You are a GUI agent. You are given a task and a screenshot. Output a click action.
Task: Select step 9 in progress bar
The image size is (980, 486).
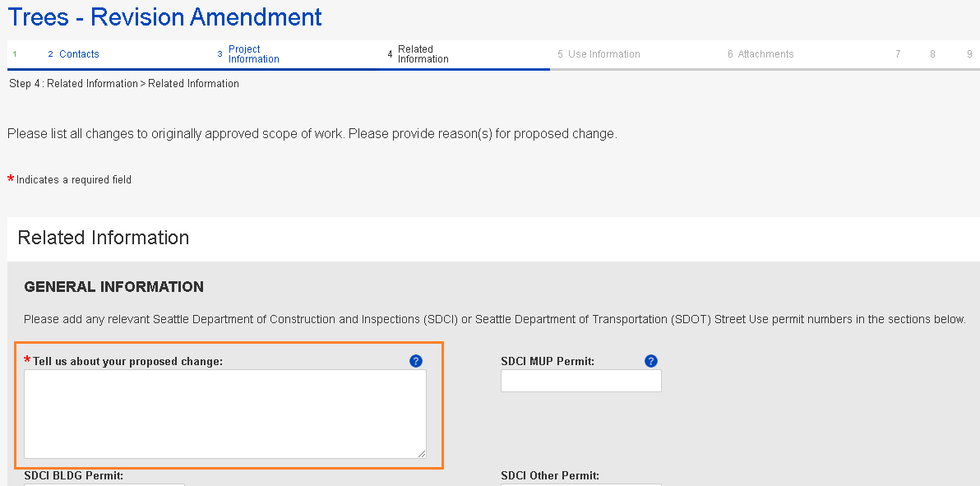click(x=969, y=54)
